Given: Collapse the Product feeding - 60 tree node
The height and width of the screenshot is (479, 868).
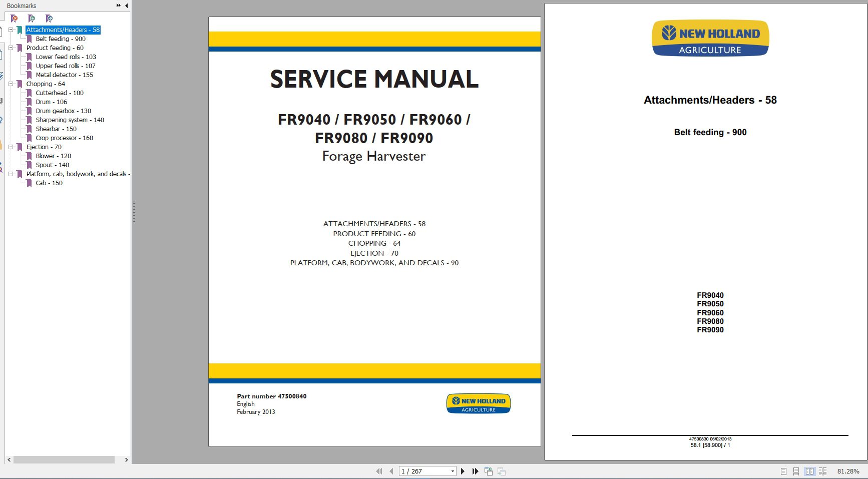Looking at the screenshot, I should point(11,48).
